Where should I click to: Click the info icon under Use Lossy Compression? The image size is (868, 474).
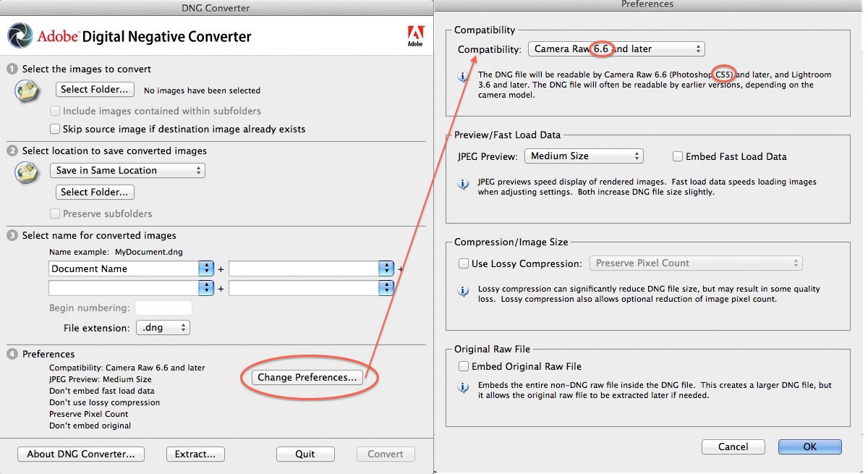[464, 291]
